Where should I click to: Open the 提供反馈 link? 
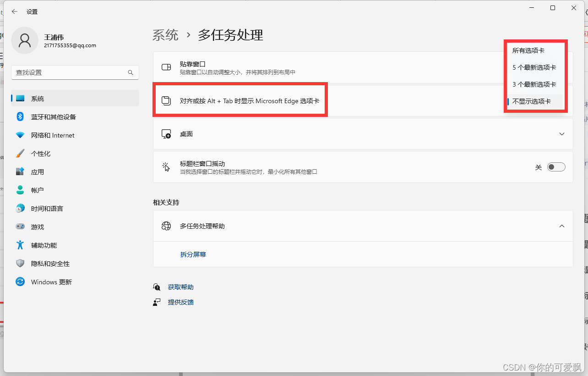(x=181, y=302)
